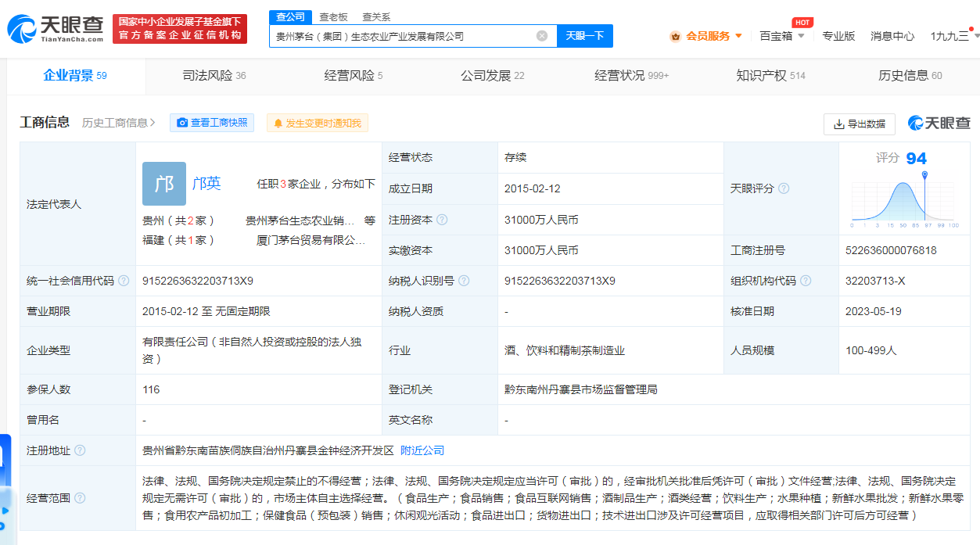Image resolution: width=980 pixels, height=545 pixels.
Task: Switch to the 经营状况 tab
Action: pyautogui.click(x=631, y=76)
